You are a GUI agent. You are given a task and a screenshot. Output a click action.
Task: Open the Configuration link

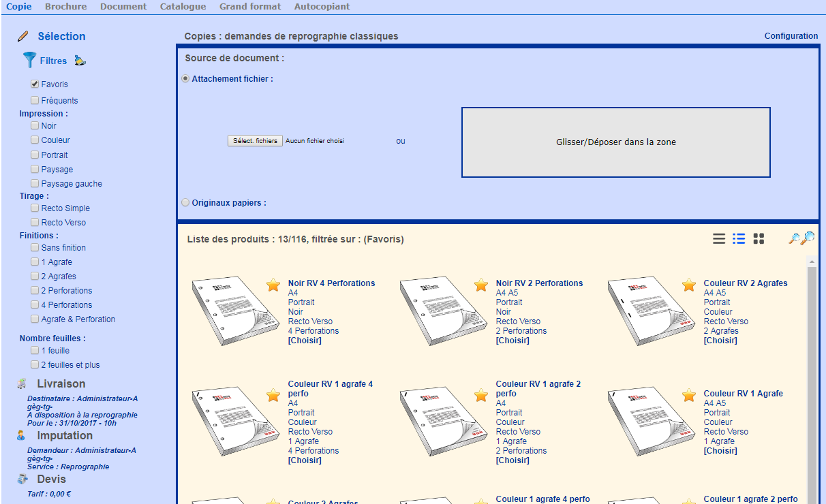(791, 36)
